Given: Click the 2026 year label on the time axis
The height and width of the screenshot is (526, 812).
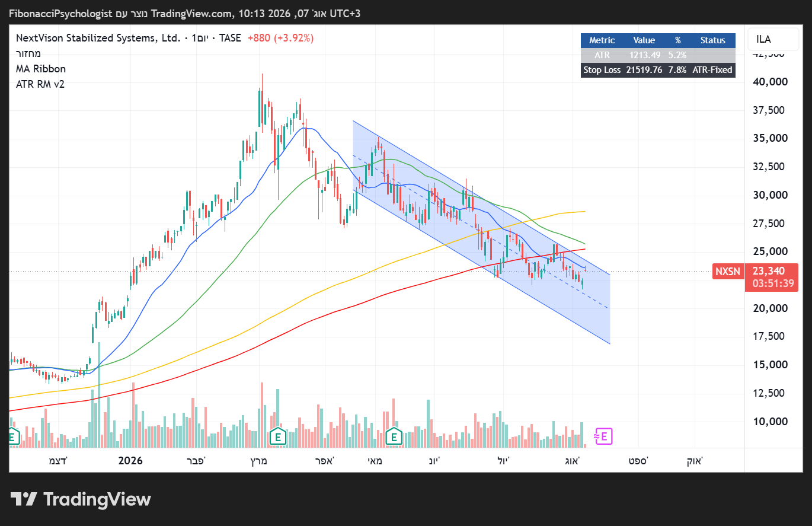Looking at the screenshot, I should point(130,461).
